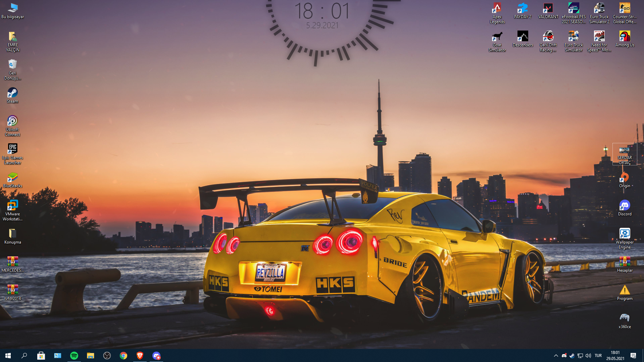This screenshot has width=644, height=362.
Task: Launch Origin desktop shortcut
Action: 625,180
